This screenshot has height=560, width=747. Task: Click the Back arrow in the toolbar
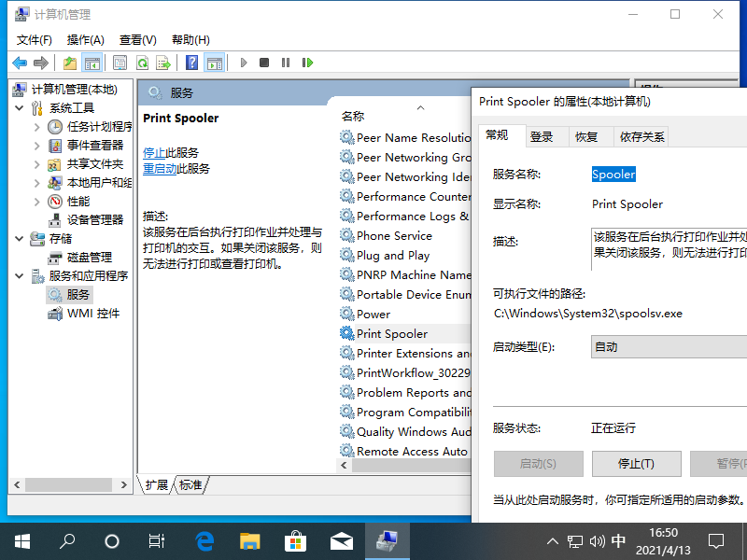pos(20,63)
